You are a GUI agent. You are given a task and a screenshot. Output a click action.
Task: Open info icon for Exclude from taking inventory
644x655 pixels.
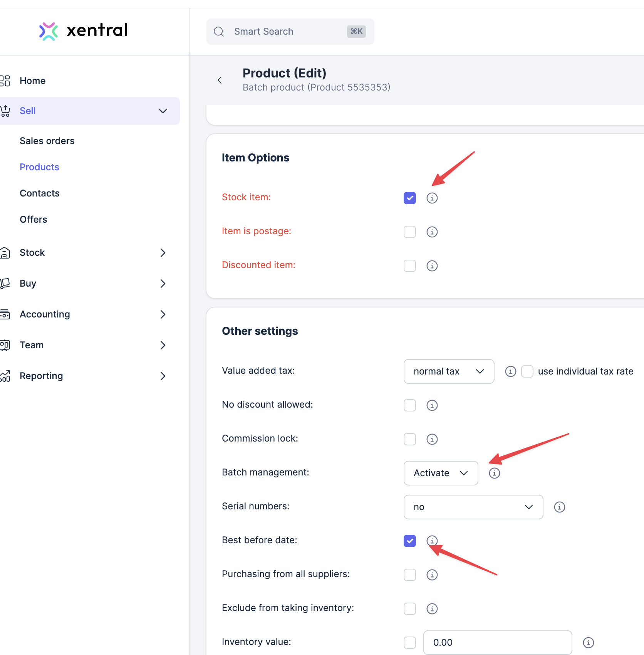[x=432, y=609]
